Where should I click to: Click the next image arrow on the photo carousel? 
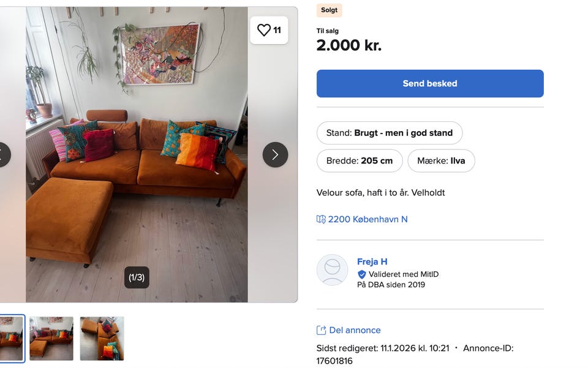(x=275, y=155)
